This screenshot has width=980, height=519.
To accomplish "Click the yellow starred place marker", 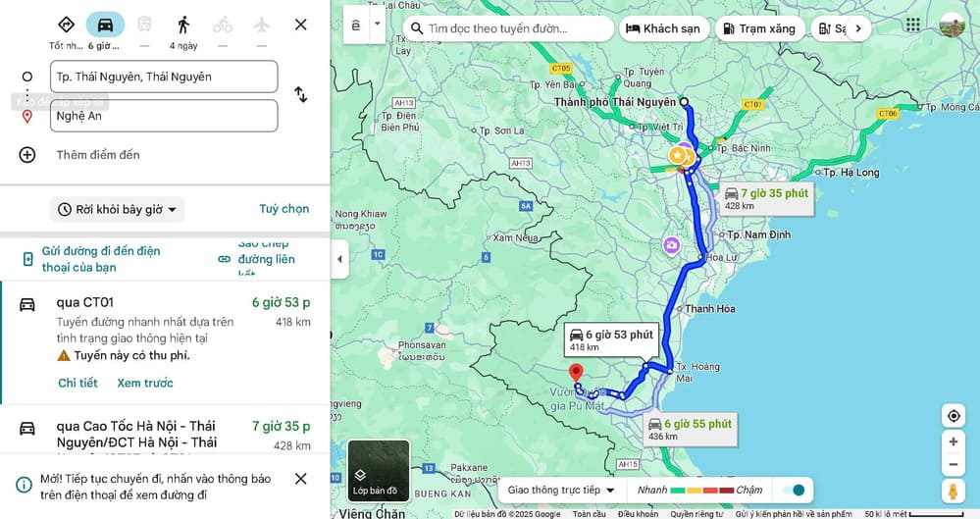I will click(676, 154).
